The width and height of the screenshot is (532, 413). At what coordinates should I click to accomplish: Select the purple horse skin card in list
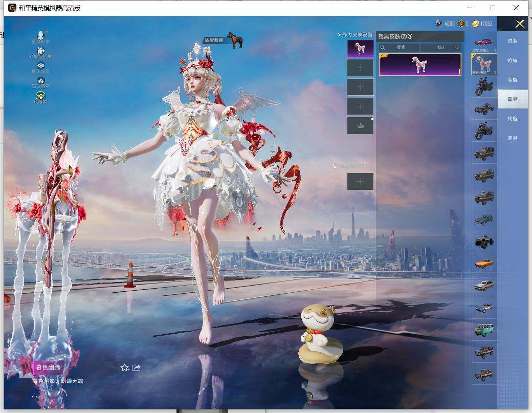[x=420, y=64]
